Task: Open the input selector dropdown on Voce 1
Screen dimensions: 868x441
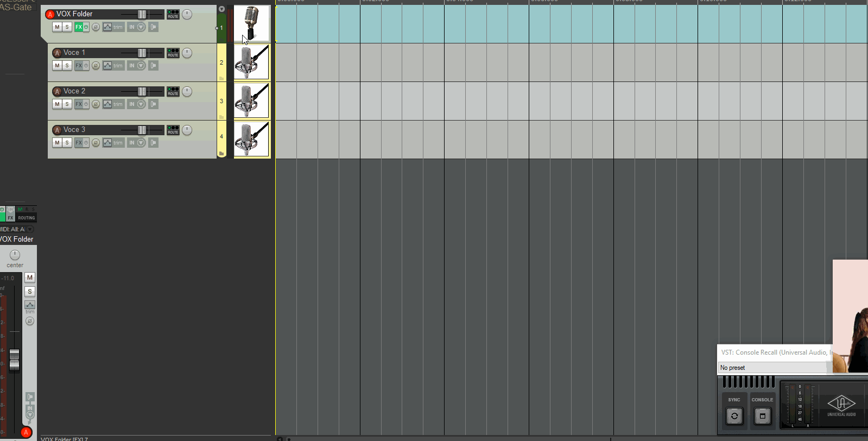Action: [x=141, y=66]
